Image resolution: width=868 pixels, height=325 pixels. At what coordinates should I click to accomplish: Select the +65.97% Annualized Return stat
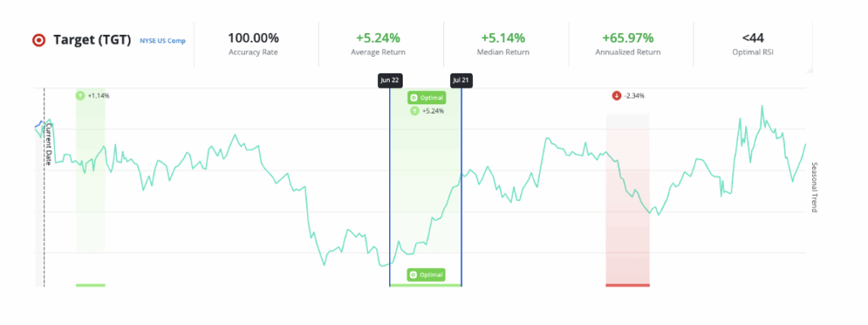pos(628,44)
